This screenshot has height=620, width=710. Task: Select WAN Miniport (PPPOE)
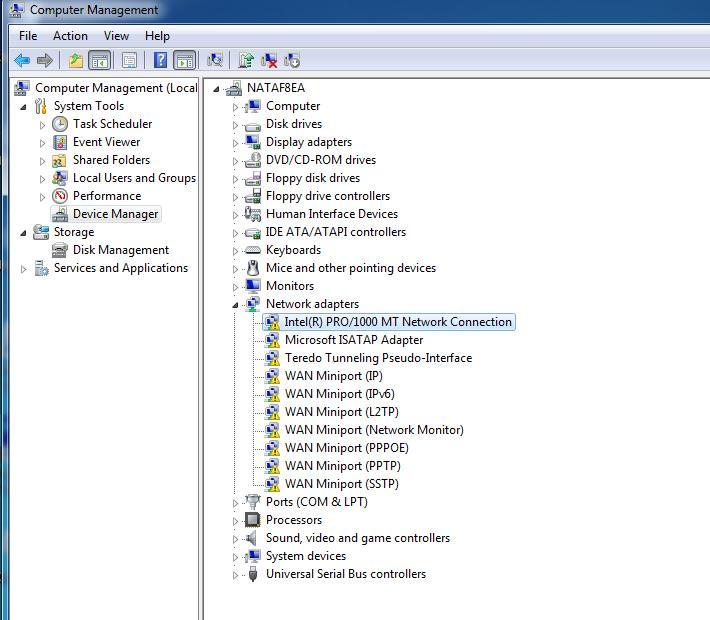[x=347, y=448]
